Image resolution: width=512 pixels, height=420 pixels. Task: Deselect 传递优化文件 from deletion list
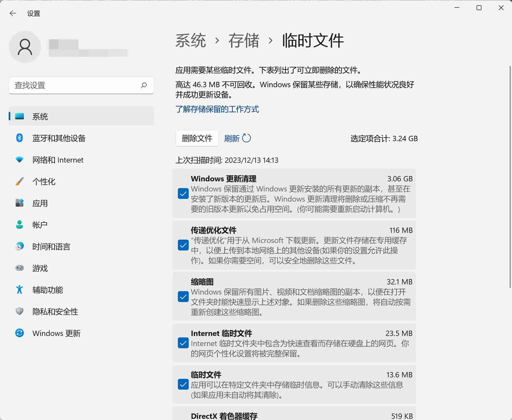[183, 245]
